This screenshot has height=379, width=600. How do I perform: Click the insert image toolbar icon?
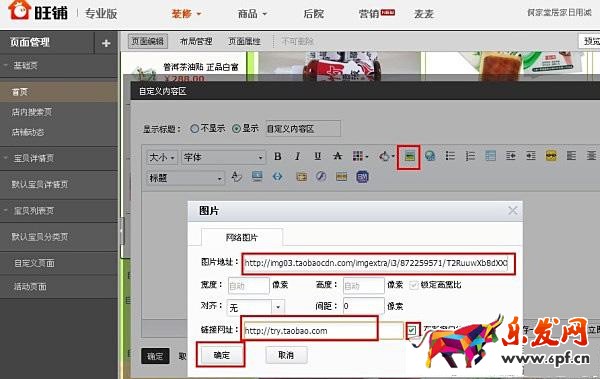[x=409, y=157]
